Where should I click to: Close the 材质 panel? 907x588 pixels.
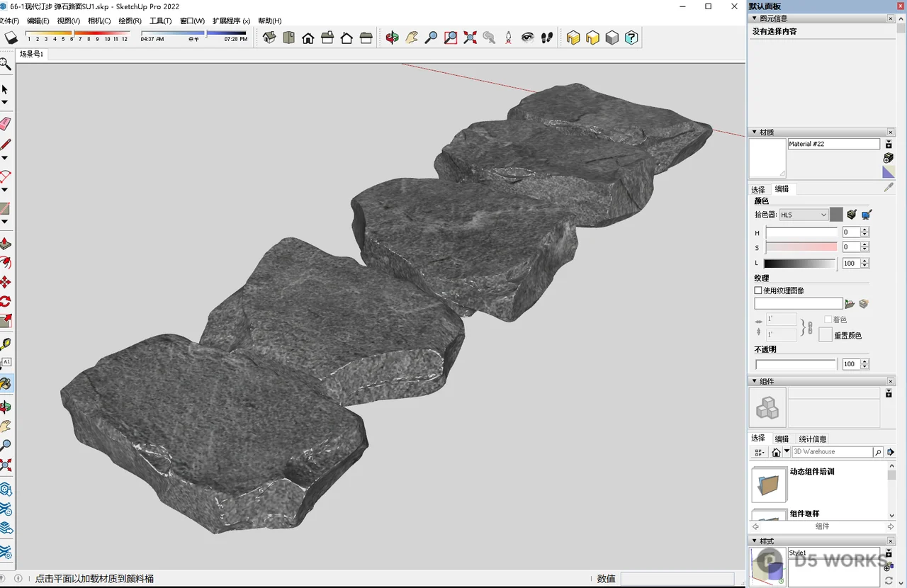click(891, 132)
